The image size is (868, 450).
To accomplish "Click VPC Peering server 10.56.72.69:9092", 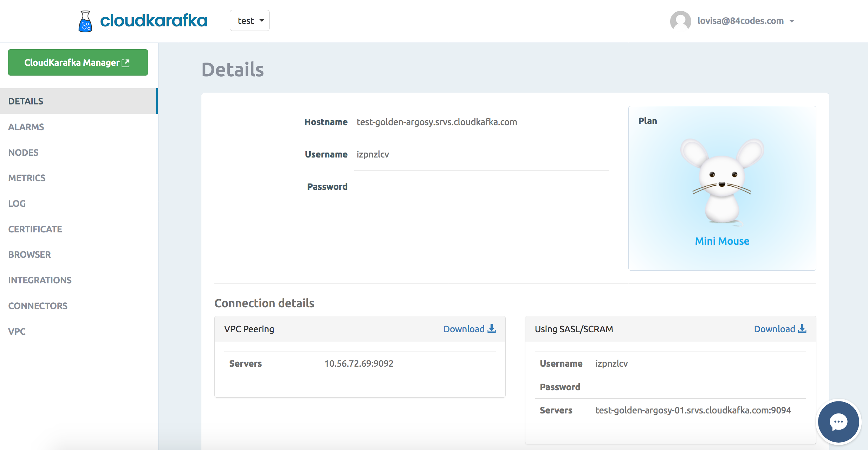I will 359,364.
